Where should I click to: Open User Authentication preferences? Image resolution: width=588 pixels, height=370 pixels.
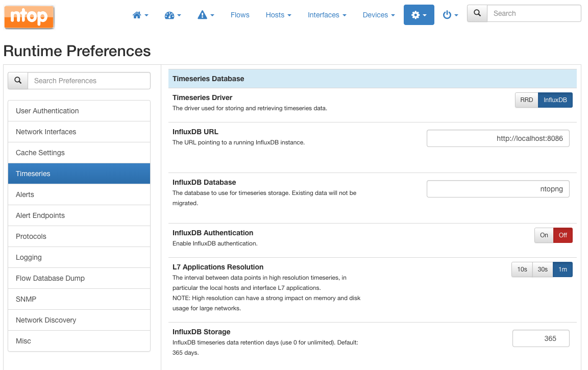click(79, 111)
